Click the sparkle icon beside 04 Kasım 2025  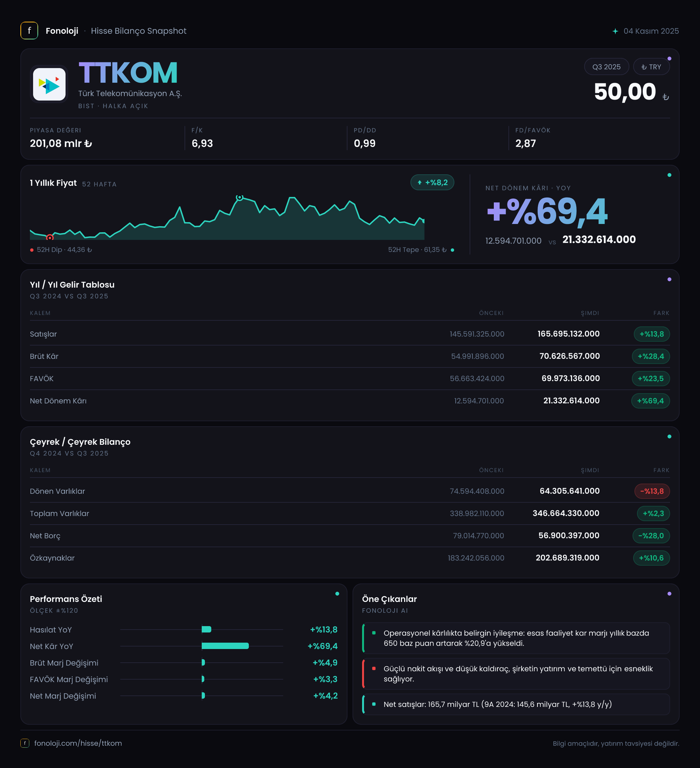[615, 31]
